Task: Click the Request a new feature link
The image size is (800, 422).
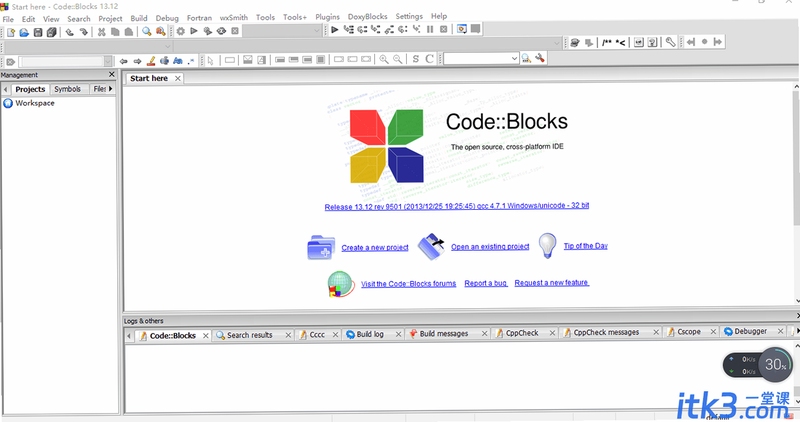Action: pyautogui.click(x=552, y=283)
